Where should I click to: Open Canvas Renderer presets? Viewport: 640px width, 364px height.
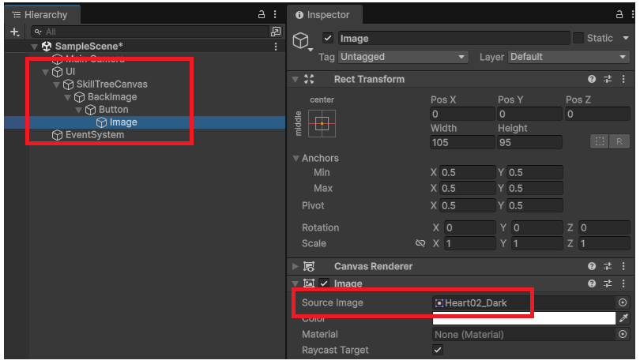click(608, 266)
